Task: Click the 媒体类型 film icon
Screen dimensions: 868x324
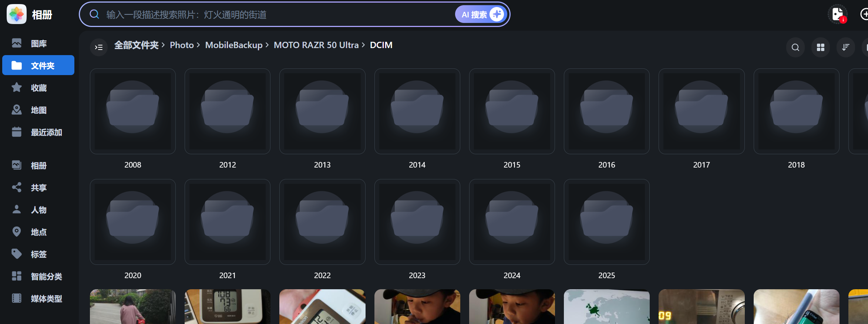Action: point(17,298)
